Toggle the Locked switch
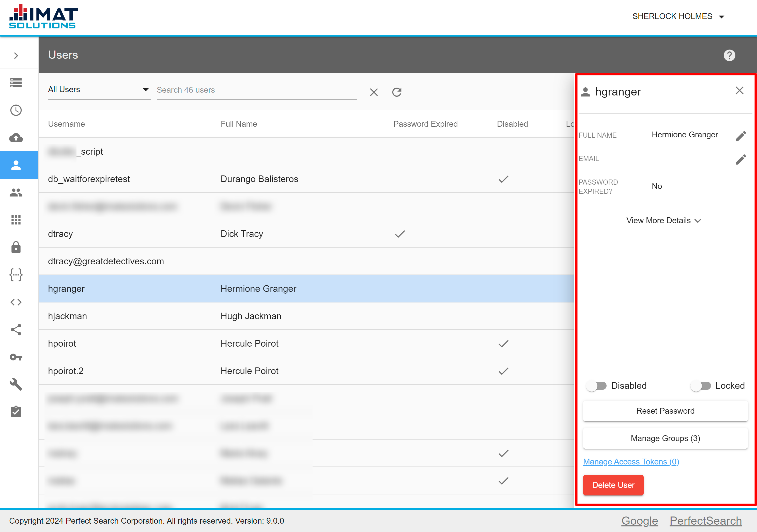Viewport: 757px width, 532px height. coord(701,386)
